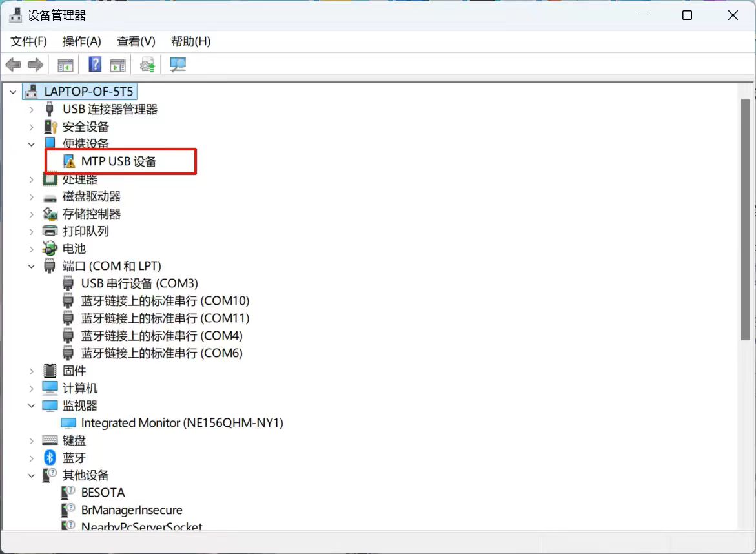Click the Back arrow toolbar icon
The height and width of the screenshot is (554, 756).
(13, 65)
